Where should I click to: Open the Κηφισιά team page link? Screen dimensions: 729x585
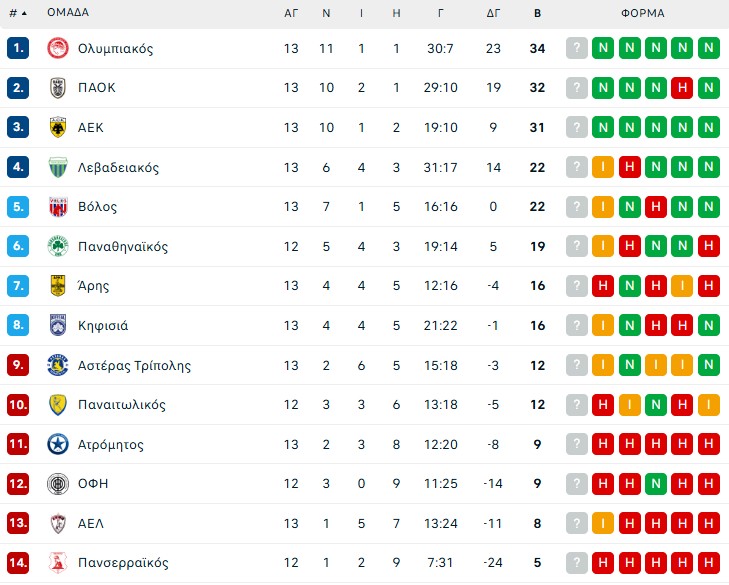pos(103,326)
